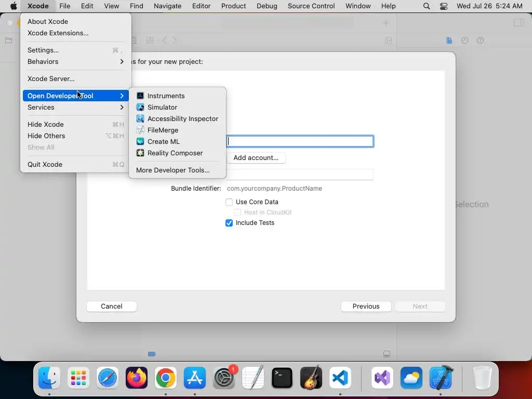Image resolution: width=532 pixels, height=399 pixels.
Task: Uncheck Include Tests checkbox
Action: pyautogui.click(x=229, y=223)
